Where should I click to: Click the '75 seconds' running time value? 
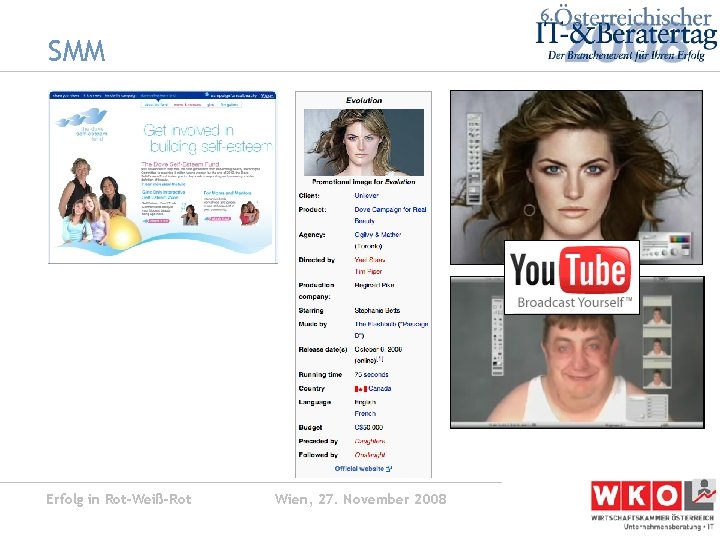click(x=371, y=375)
